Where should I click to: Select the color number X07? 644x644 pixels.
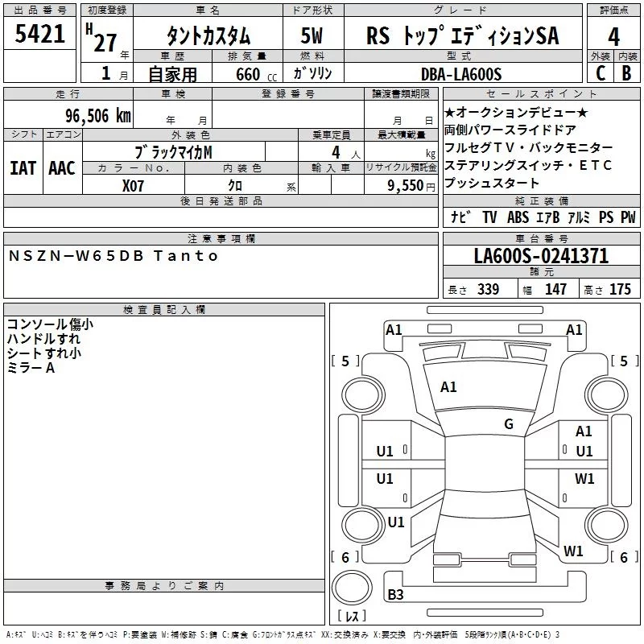tap(133, 186)
